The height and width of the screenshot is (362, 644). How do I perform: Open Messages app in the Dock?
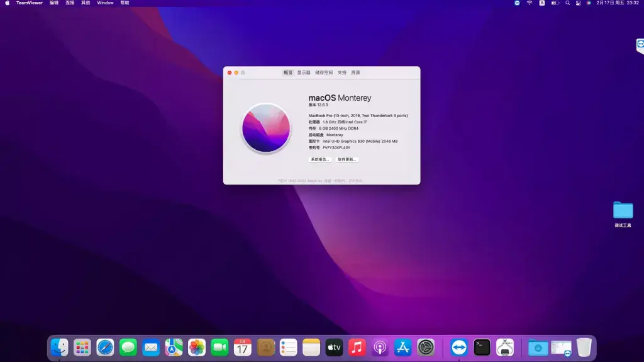(128, 348)
